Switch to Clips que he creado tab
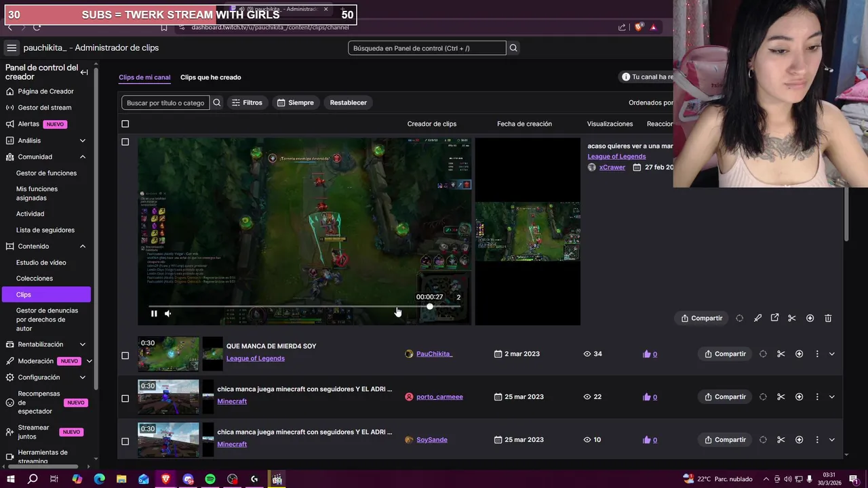The image size is (868, 488). click(x=210, y=77)
